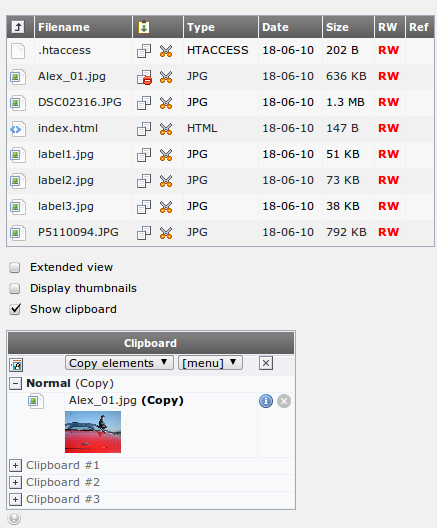Open the [menu] dropdown in Clipboard
437x528 pixels.
210,363
